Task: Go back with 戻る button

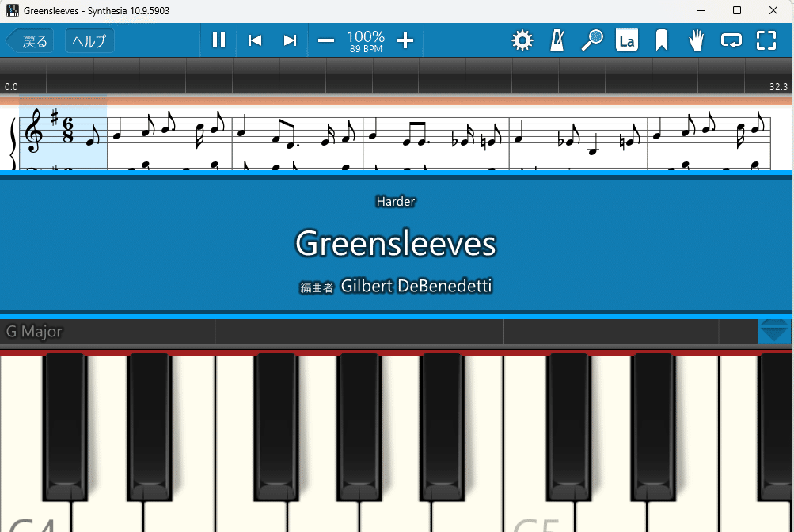Action: pos(30,41)
